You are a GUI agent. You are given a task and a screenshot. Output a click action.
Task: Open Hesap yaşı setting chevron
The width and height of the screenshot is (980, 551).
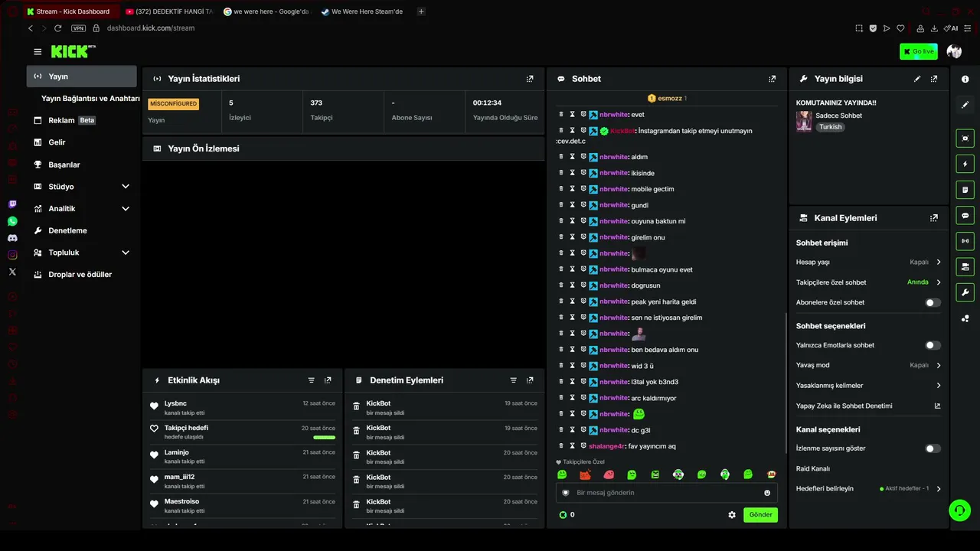coord(939,262)
